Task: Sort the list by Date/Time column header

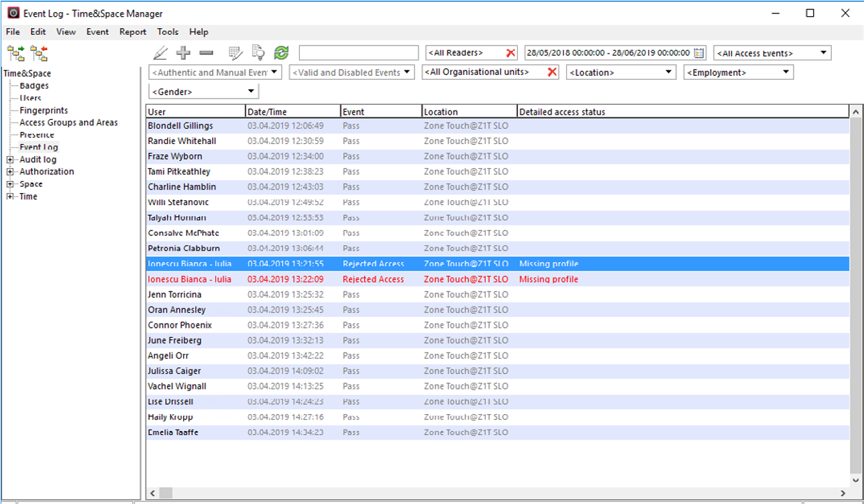Action: pyautogui.click(x=292, y=112)
